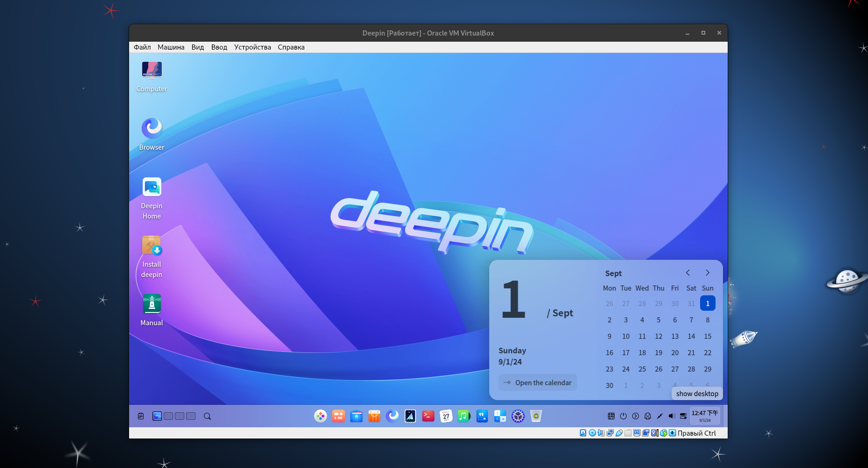
Task: Switch to the second workspace box
Action: point(168,416)
